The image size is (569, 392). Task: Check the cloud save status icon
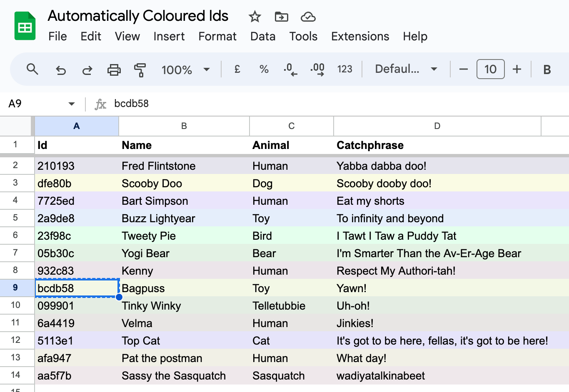coord(308,17)
